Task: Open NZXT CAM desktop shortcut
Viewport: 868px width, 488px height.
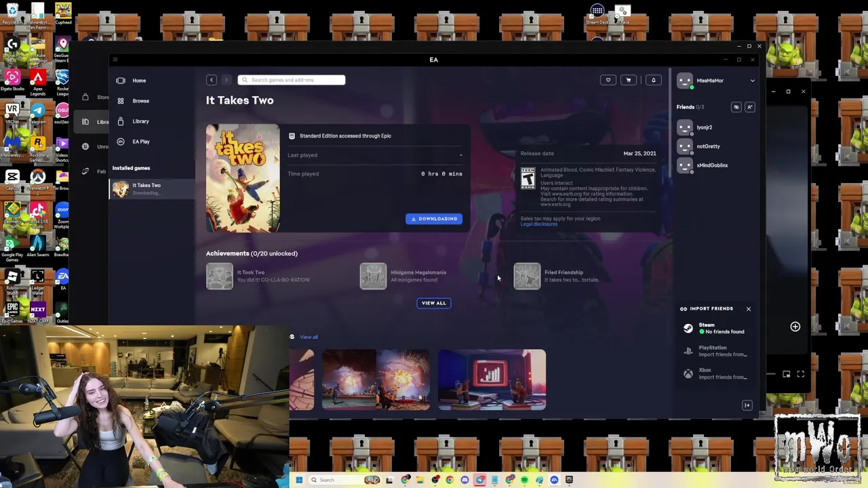Action: (38, 312)
